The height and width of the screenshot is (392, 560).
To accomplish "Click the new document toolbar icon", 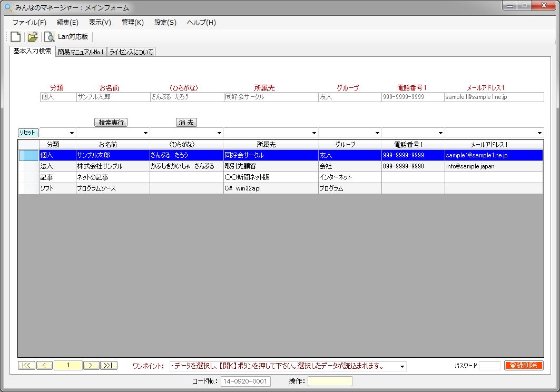I will (16, 37).
